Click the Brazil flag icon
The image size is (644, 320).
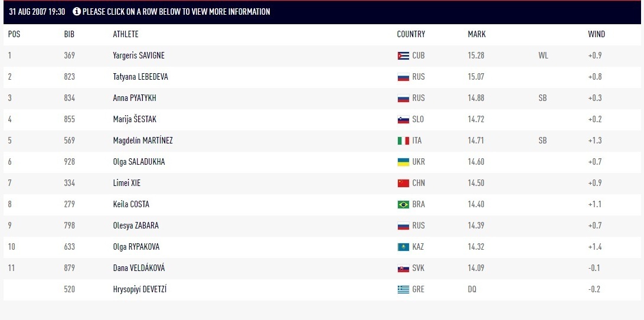point(403,204)
